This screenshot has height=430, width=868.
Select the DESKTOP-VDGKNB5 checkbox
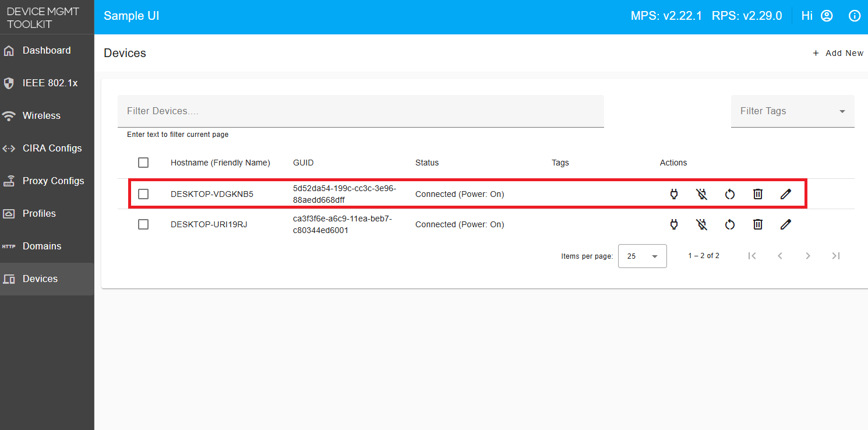click(143, 194)
